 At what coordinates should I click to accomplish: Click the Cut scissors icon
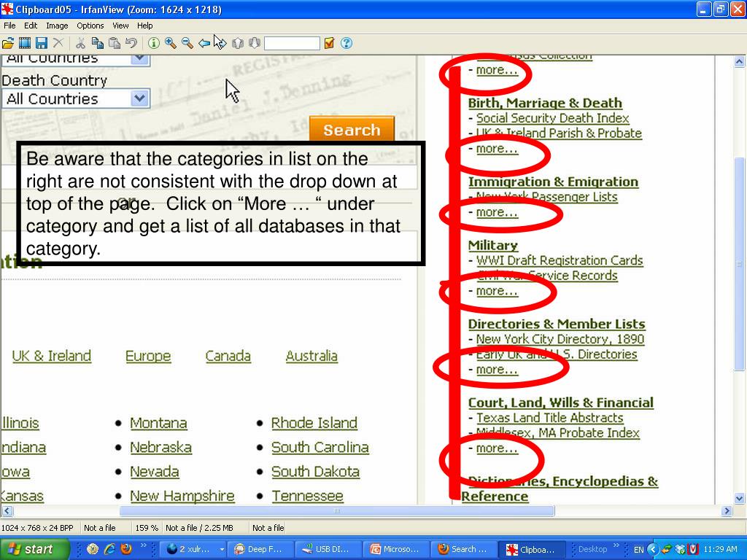pyautogui.click(x=80, y=43)
